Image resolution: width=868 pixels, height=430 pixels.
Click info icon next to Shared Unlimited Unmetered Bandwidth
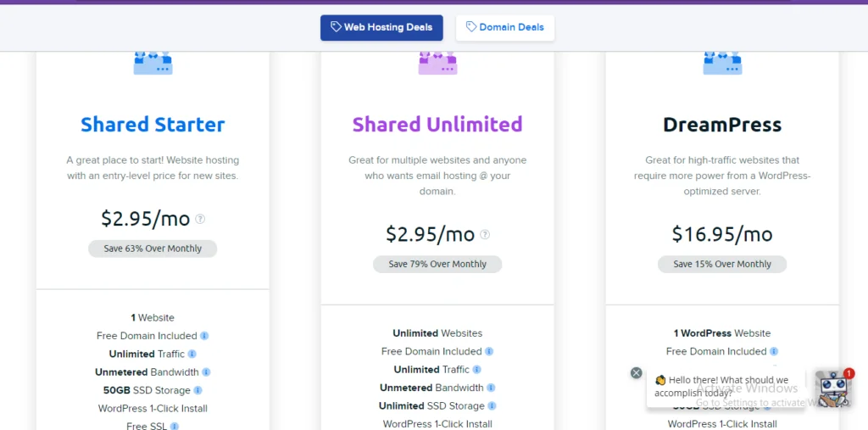coord(491,388)
